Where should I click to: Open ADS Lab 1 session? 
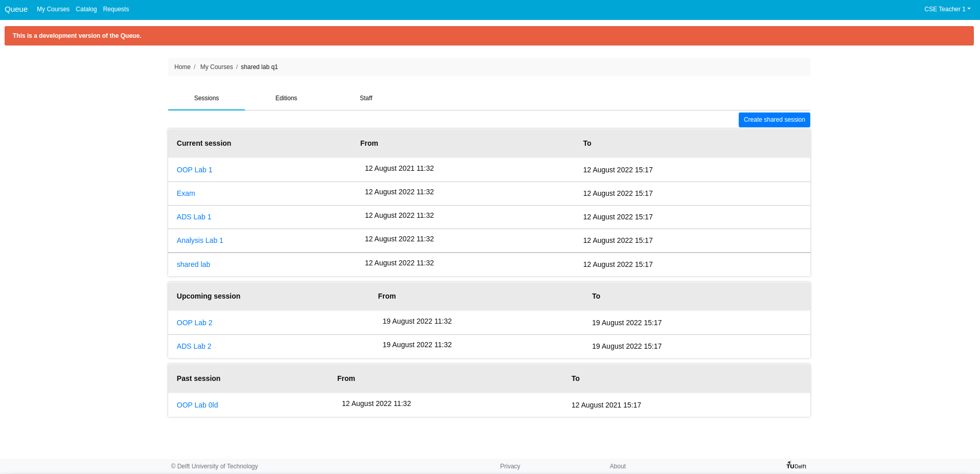(x=194, y=217)
